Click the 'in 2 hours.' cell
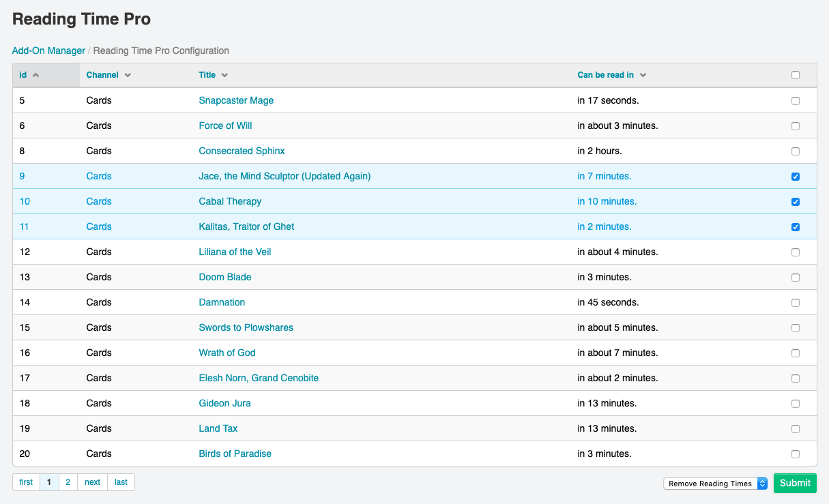 600,151
